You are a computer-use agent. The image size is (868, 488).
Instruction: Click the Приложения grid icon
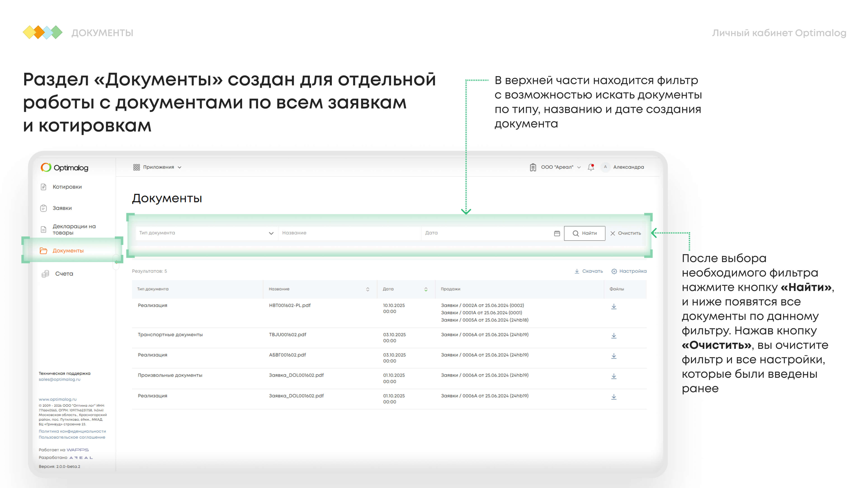point(136,167)
